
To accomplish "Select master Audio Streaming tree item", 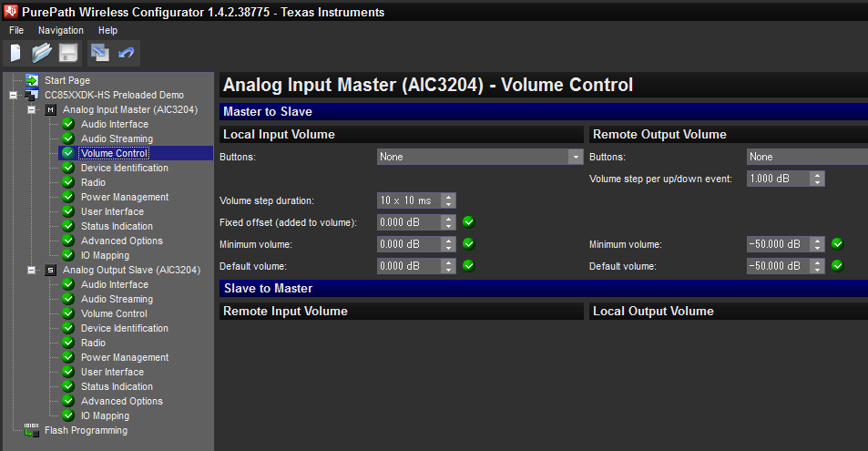I will (x=117, y=138).
